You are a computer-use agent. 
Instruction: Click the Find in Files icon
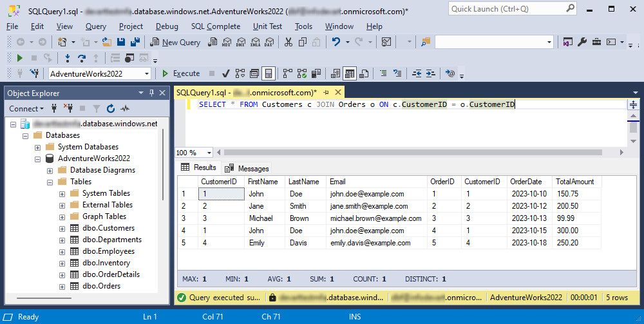pyautogui.click(x=426, y=42)
